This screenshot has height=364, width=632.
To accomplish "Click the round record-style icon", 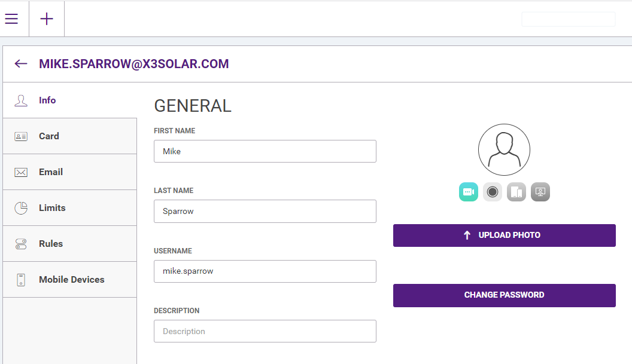I will (x=493, y=192).
